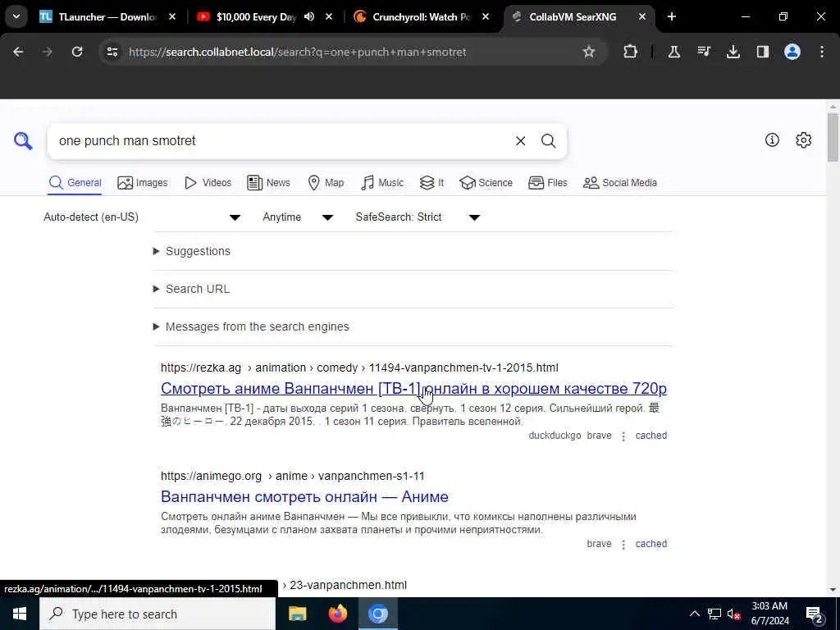Viewport: 840px width, 630px height.
Task: Open the SearXNG about info icon
Action: pyautogui.click(x=772, y=139)
